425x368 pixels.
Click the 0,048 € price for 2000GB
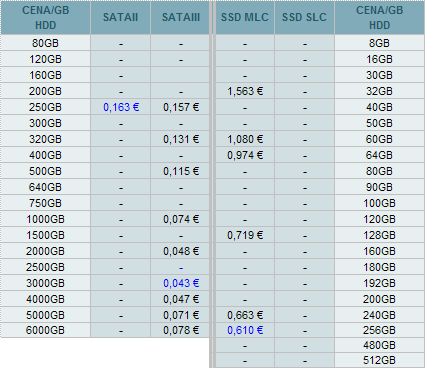coord(181,251)
